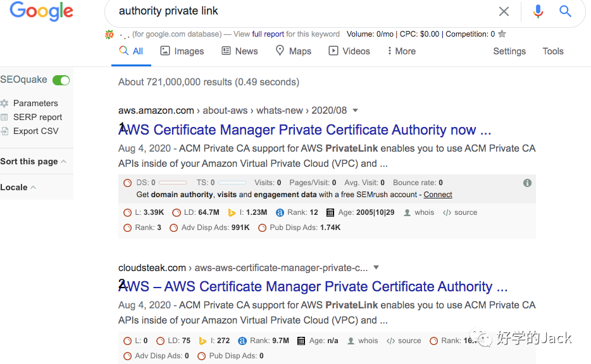Click the star icon beside Competition
Image resolution: width=591 pixels, height=364 pixels.
pos(502,34)
